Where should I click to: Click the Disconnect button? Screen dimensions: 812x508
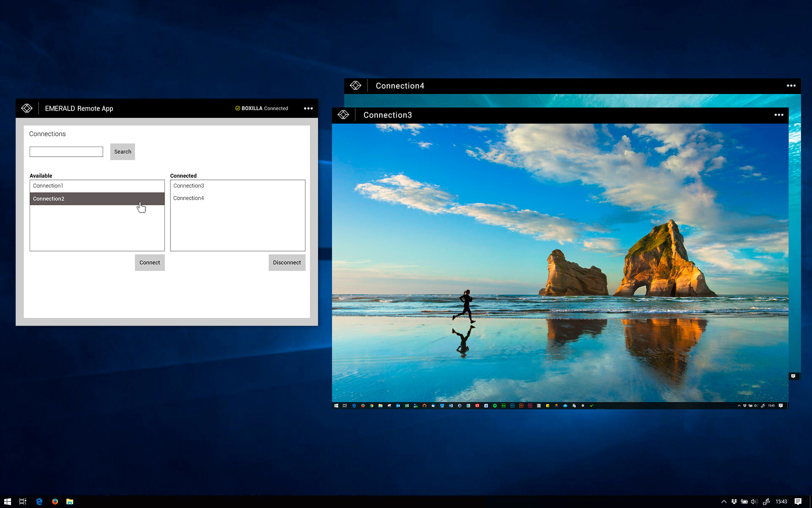click(286, 262)
